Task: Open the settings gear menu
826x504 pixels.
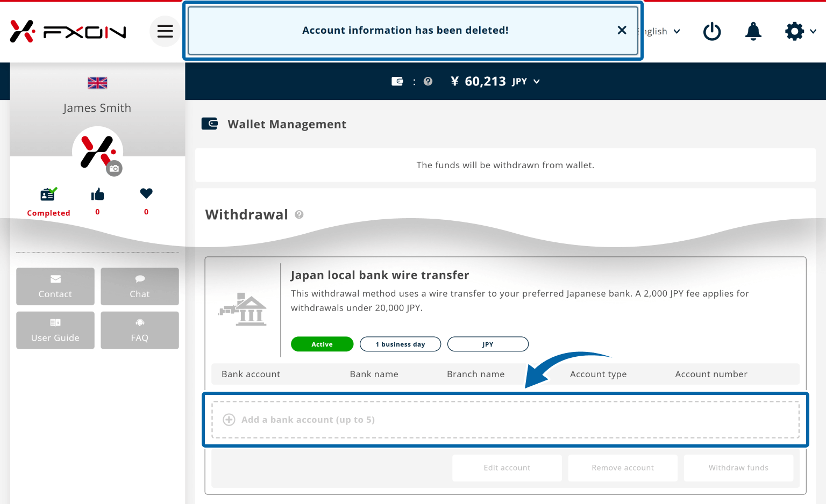Action: coord(795,31)
